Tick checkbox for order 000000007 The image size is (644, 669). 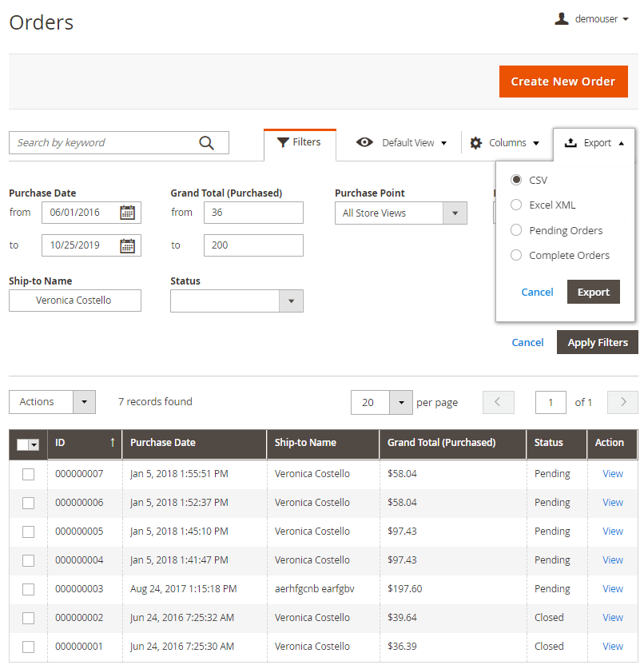(29, 474)
